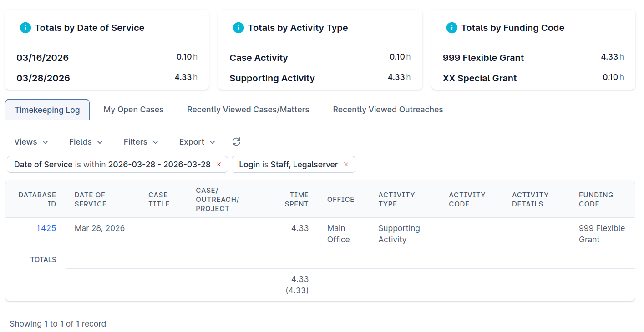Click info icon beside Totals by Funding Code
644x332 pixels.
coord(451,28)
